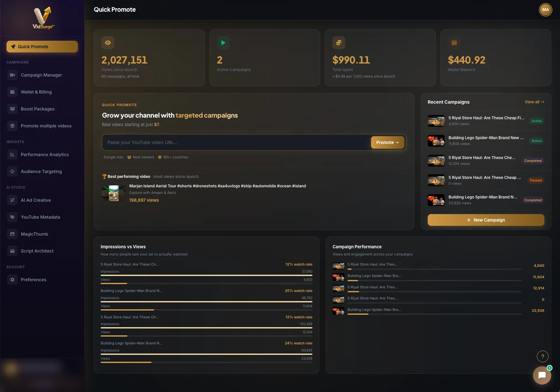Viewport: 560px width, 392px height.
Task: Click the 23,926 value in Campaign Performance
Action: 538,311
